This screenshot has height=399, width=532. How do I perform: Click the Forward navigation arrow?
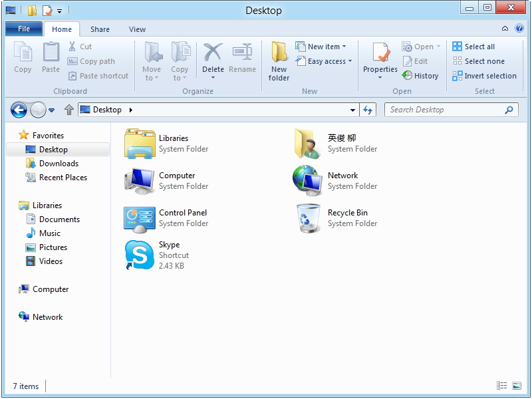[x=38, y=110]
